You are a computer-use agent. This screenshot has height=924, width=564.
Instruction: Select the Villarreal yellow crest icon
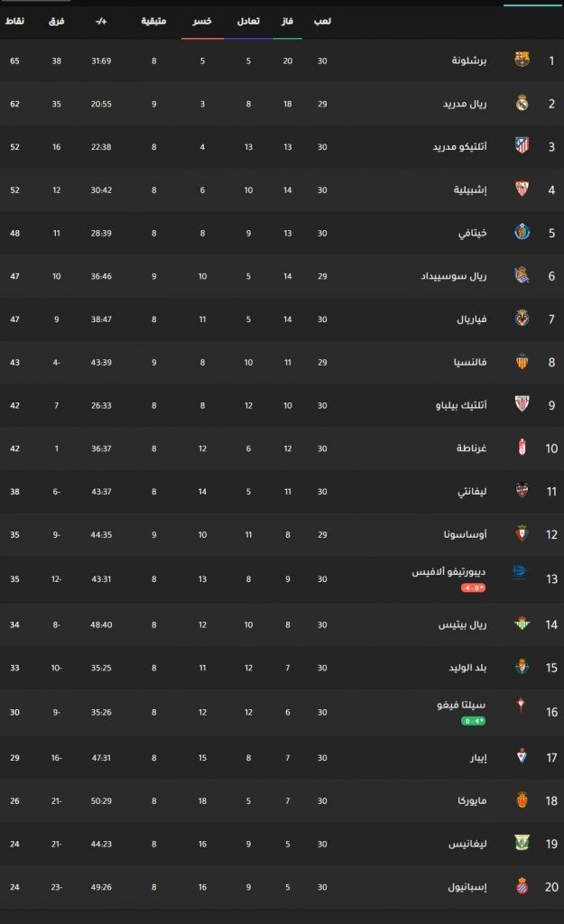click(x=522, y=319)
